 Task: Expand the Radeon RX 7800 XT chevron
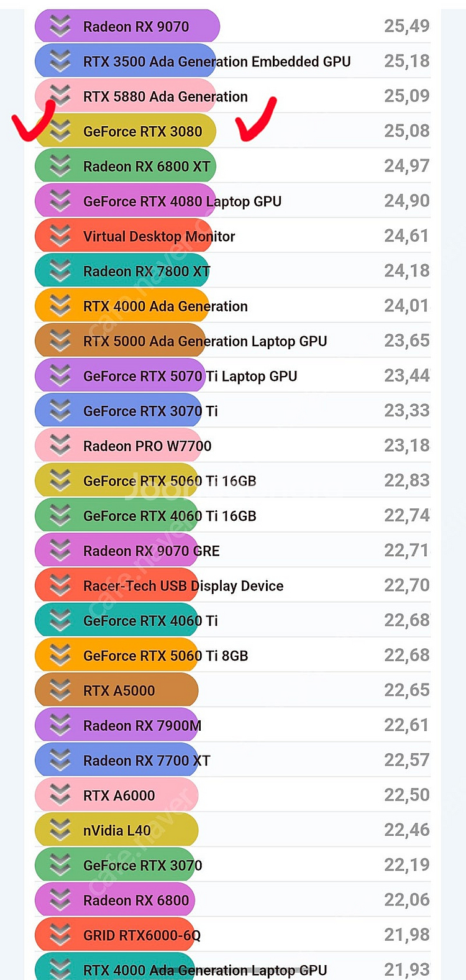click(x=60, y=270)
